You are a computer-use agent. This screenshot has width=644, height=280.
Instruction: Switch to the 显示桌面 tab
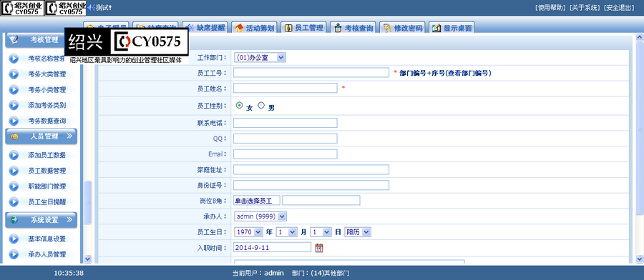(x=452, y=28)
